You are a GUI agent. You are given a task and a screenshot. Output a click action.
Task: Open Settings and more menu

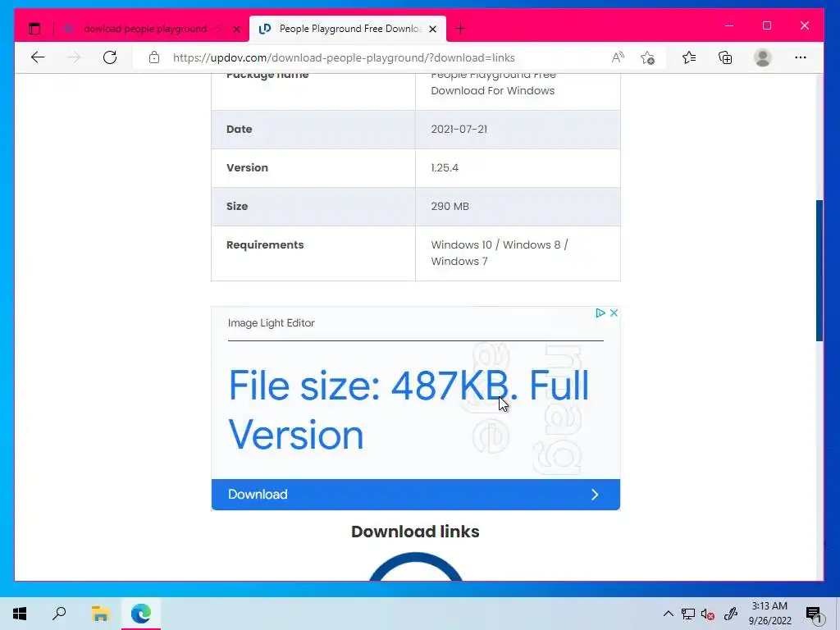[x=801, y=57]
